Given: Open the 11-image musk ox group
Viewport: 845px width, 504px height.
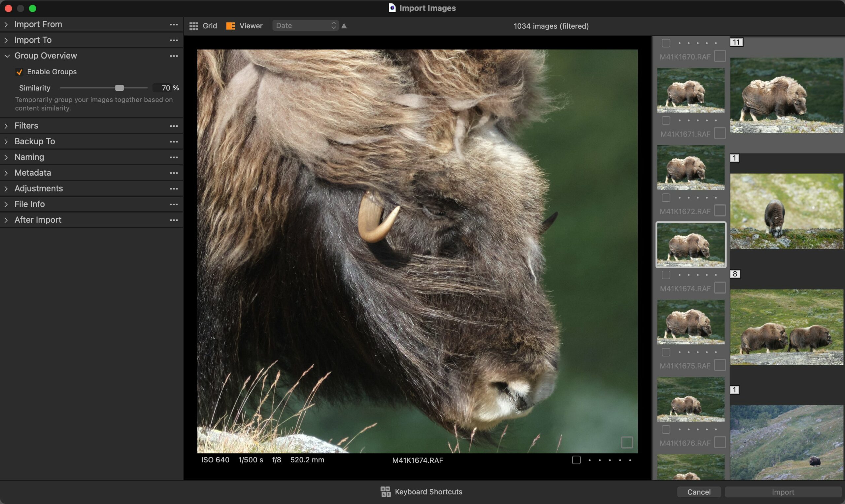Looking at the screenshot, I should click(x=787, y=95).
